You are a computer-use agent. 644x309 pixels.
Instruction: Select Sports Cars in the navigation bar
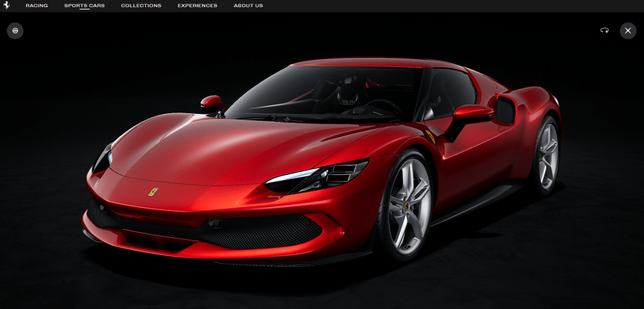(x=84, y=6)
